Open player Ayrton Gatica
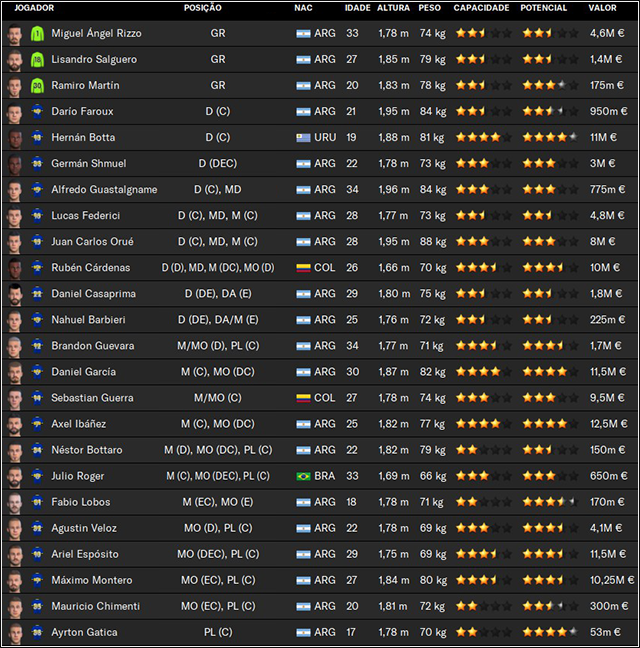Screen dimensions: 640x648 pos(84,632)
